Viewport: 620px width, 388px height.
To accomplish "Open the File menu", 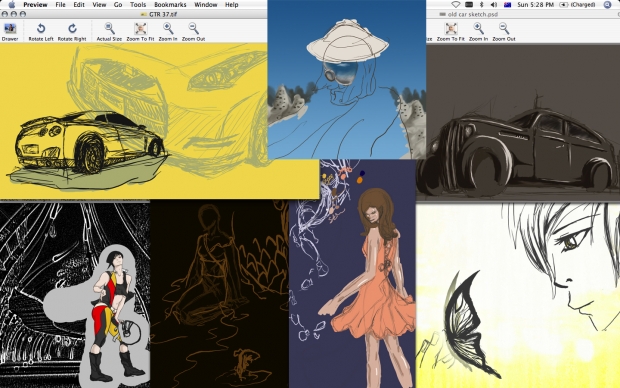I will 60,5.
